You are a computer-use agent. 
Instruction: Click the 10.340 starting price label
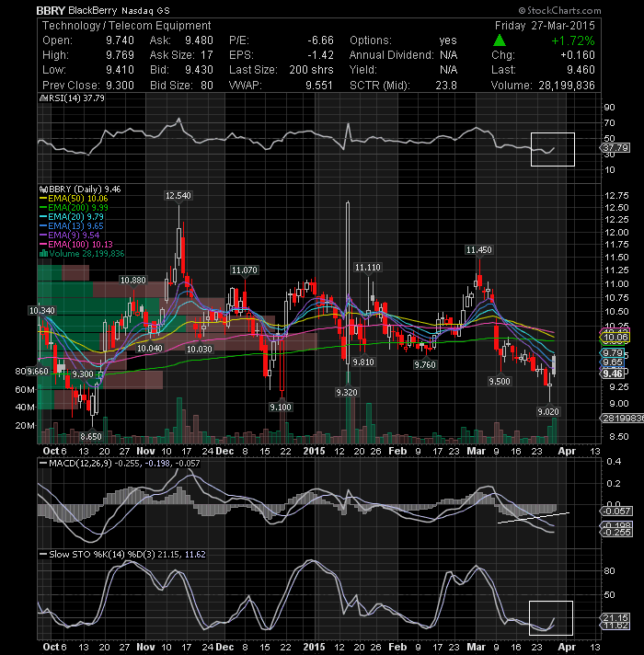coord(41,310)
